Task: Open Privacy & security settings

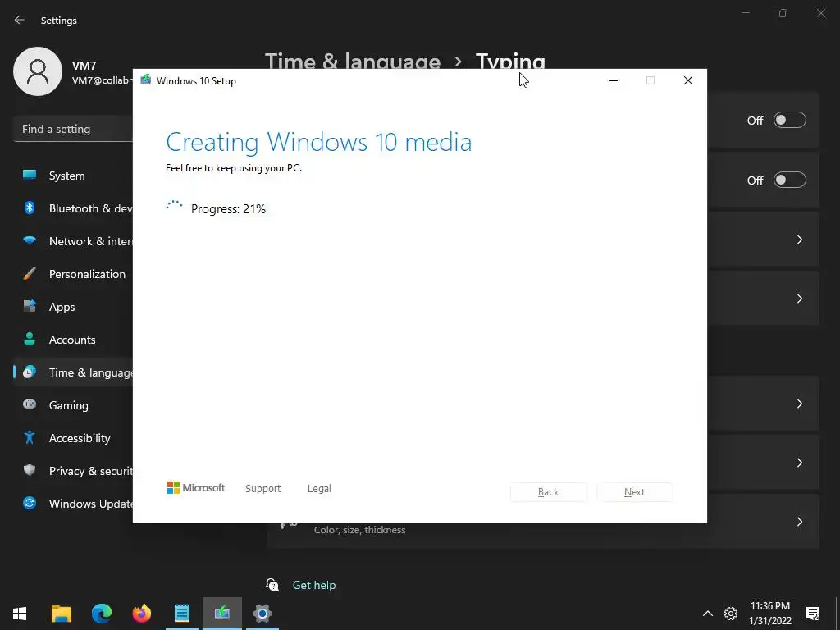Action: [73, 471]
